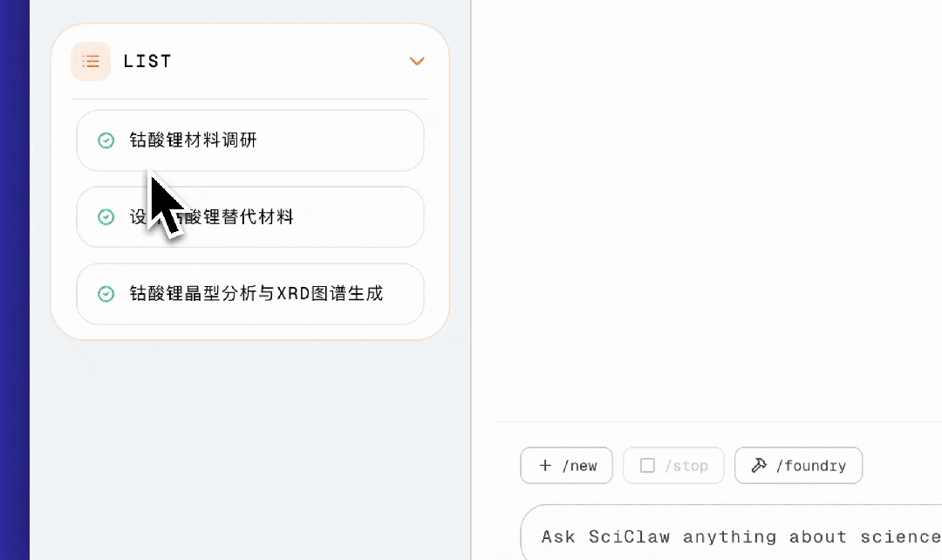Toggle the check circle on the 替代材料 task

106,217
